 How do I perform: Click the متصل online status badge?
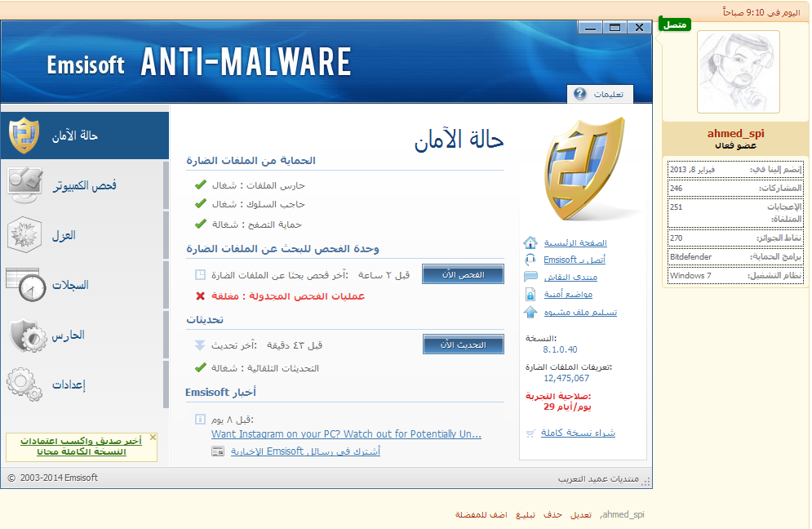674,24
